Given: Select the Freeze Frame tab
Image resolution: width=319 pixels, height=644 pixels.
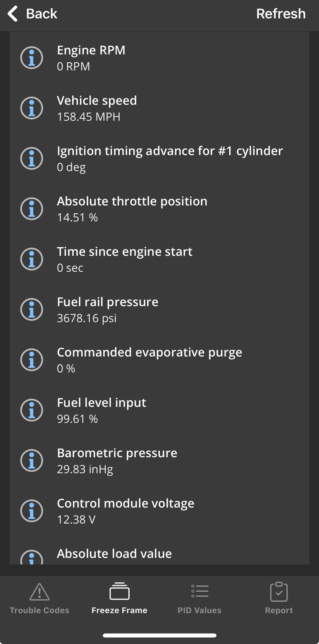Looking at the screenshot, I should 119,599.
